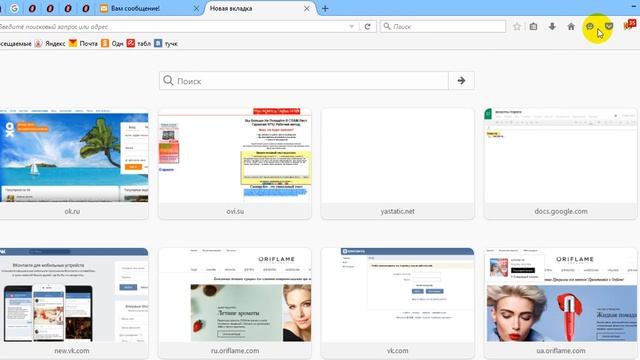Save page to Pocket icon

click(609, 27)
